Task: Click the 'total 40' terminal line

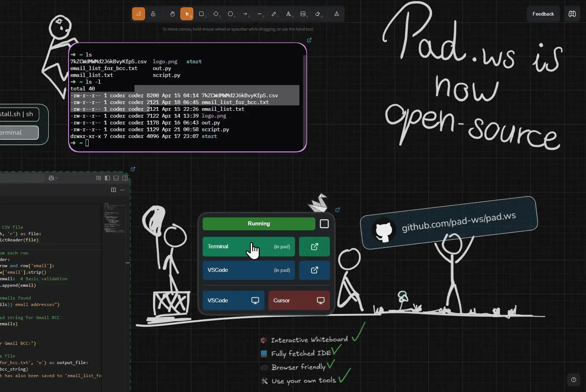Action: tap(83, 89)
